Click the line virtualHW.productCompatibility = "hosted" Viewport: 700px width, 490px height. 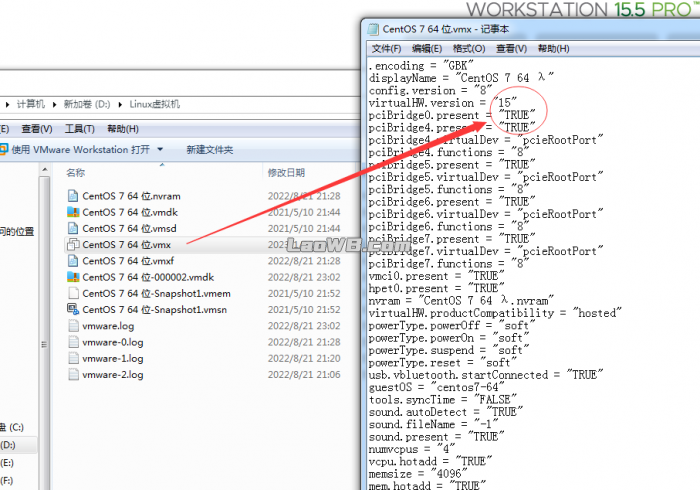495,313
